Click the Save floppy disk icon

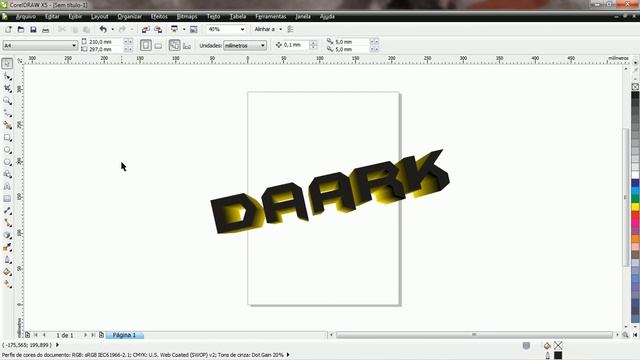click(33, 29)
